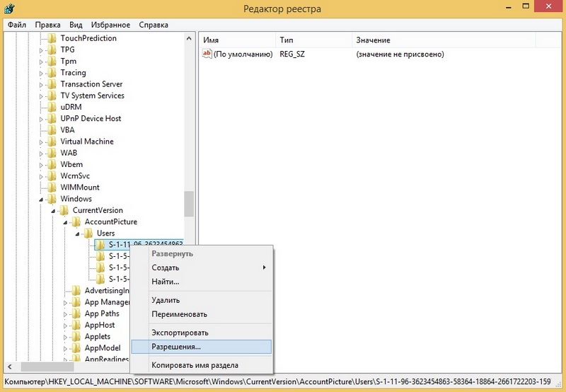Image resolution: width=566 pixels, height=392 pixels.
Task: Open the Избранное menu
Action: click(110, 25)
